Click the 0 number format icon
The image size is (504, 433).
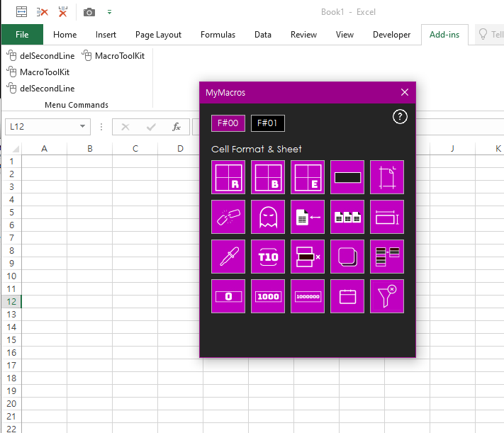click(228, 296)
